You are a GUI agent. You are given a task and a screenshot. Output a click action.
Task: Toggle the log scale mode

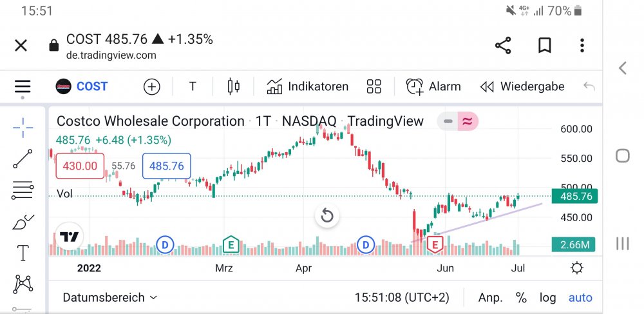pos(547,298)
